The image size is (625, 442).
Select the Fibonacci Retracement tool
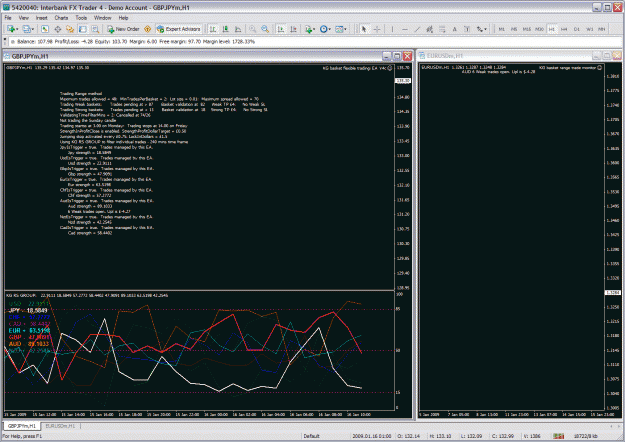pyautogui.click(x=442, y=29)
